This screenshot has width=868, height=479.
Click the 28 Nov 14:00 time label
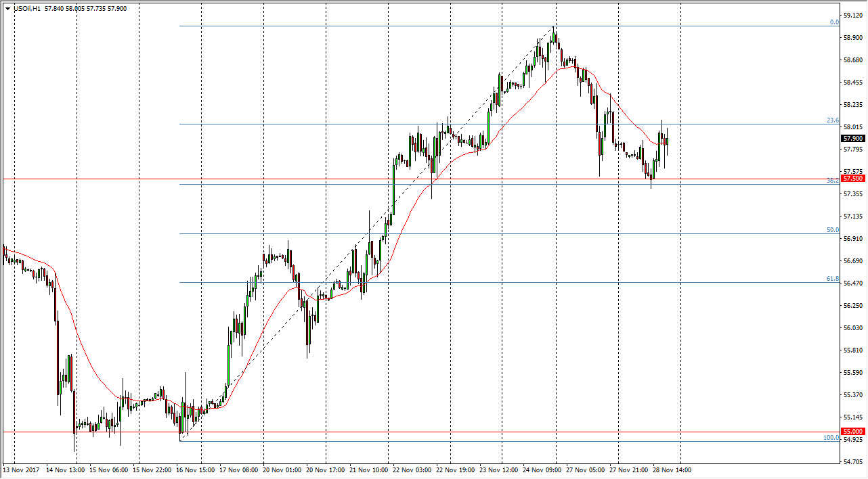673,470
